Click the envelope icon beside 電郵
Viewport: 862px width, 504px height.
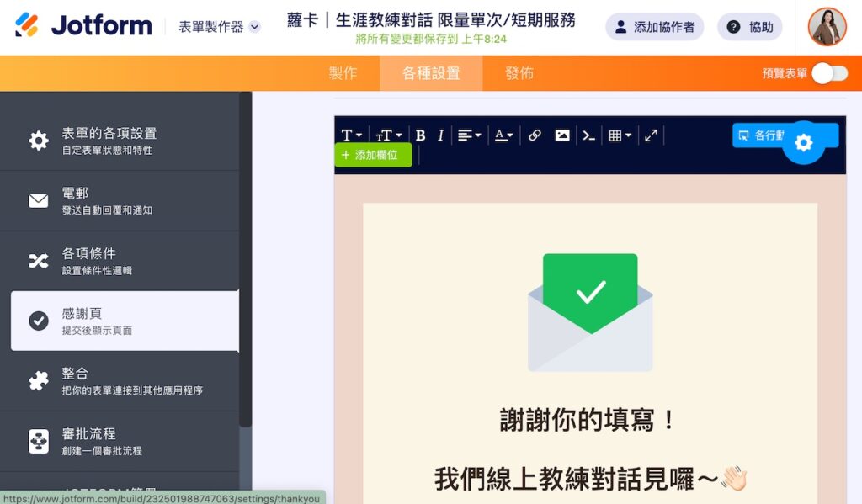point(39,200)
